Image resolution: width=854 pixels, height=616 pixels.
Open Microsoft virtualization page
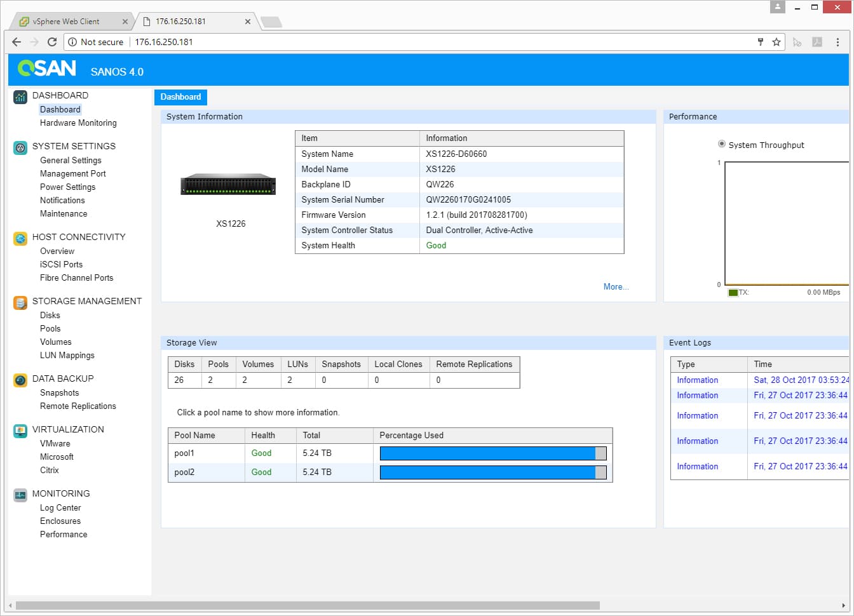[x=57, y=457]
